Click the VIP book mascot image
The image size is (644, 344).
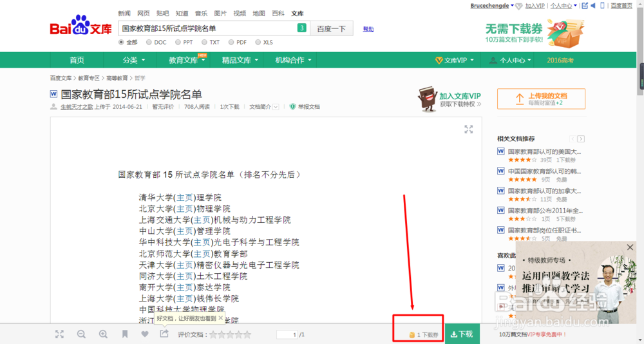pos(428,99)
